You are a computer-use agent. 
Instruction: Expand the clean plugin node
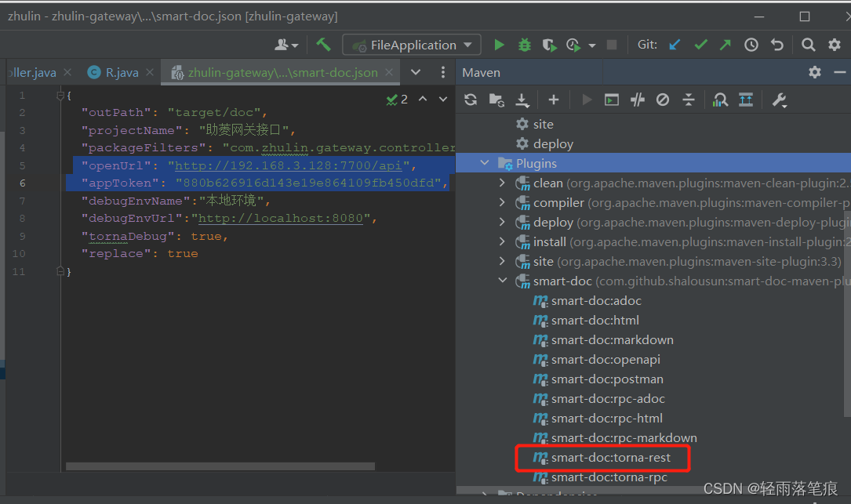tap(503, 183)
